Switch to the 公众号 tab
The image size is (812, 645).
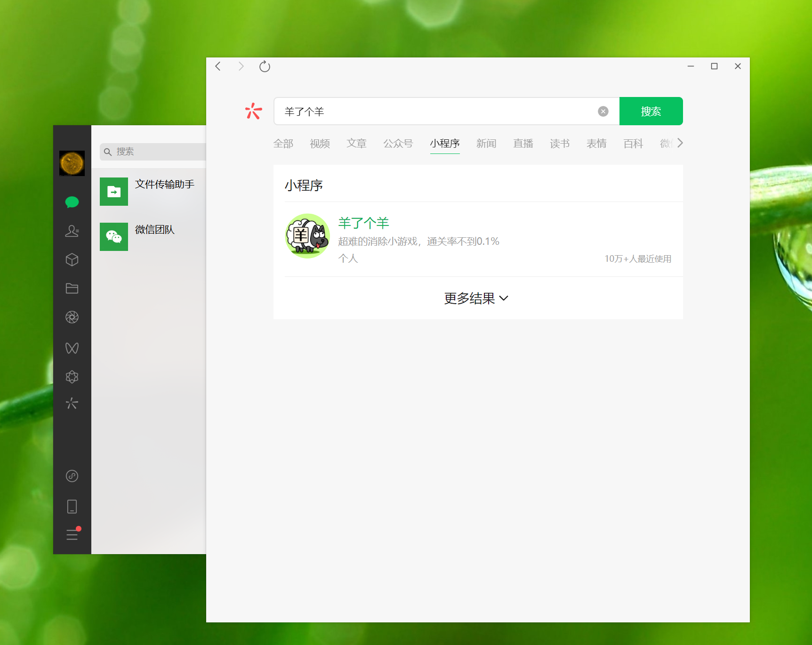pos(398,144)
